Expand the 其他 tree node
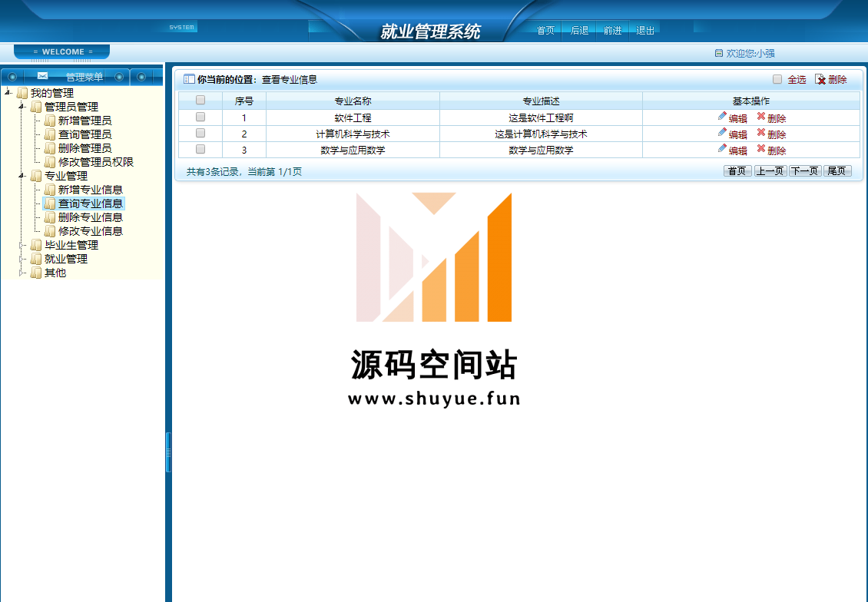 pyautogui.click(x=22, y=273)
